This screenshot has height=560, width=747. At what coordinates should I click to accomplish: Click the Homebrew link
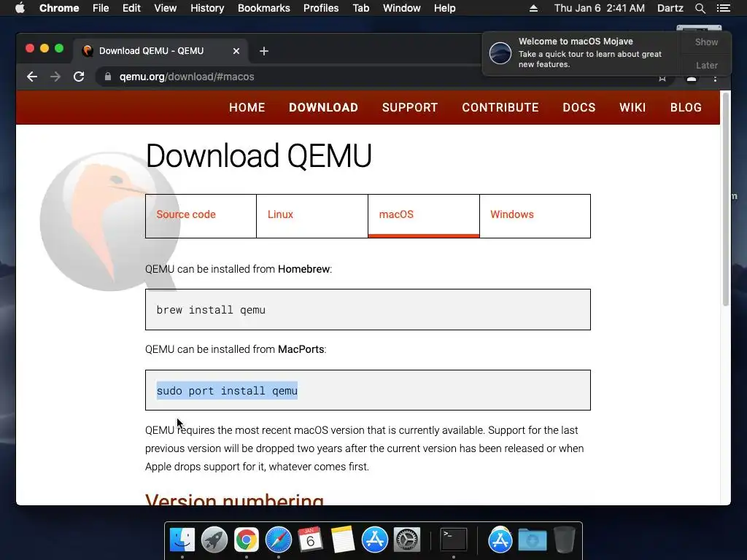click(x=303, y=269)
